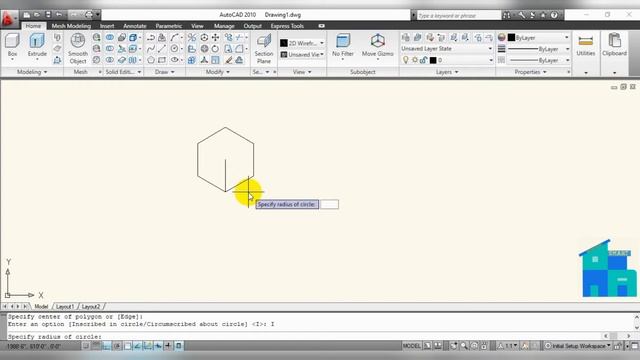Open the AutoCAD application menu button
Screen dimensions: 640x360
point(8,18)
